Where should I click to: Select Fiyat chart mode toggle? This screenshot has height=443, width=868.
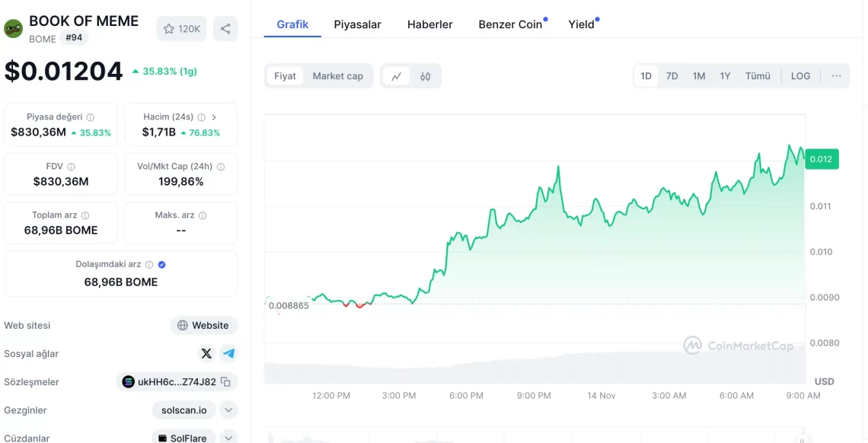(x=285, y=76)
